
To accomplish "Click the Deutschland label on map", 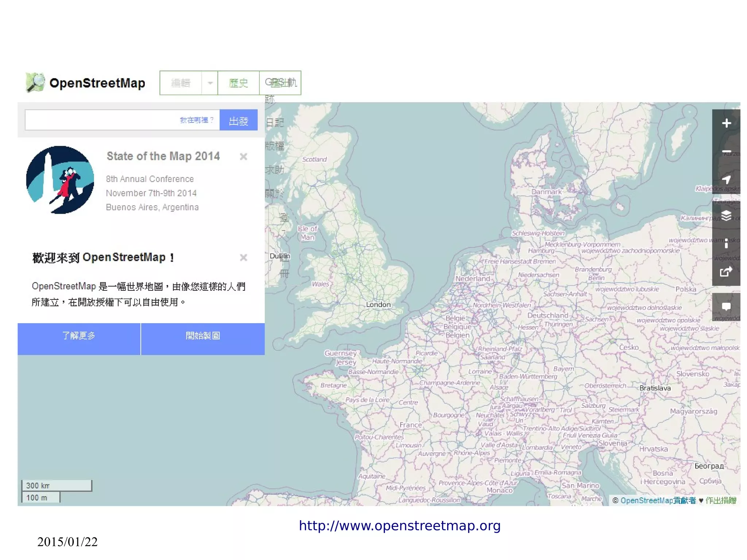I will (548, 315).
